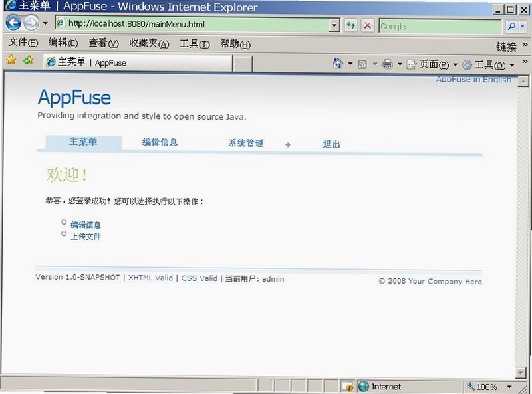Click the 100% zoom level button
Viewport: 532px width, 394px height.
(x=483, y=387)
